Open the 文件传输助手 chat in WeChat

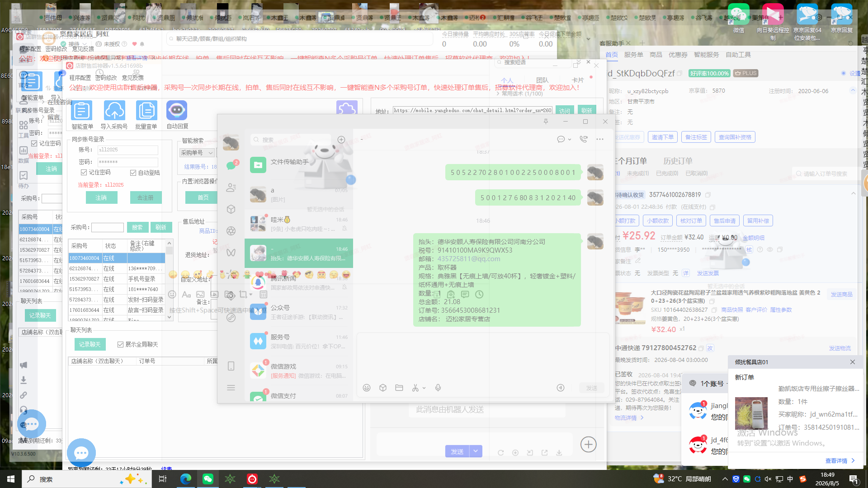pyautogui.click(x=299, y=165)
